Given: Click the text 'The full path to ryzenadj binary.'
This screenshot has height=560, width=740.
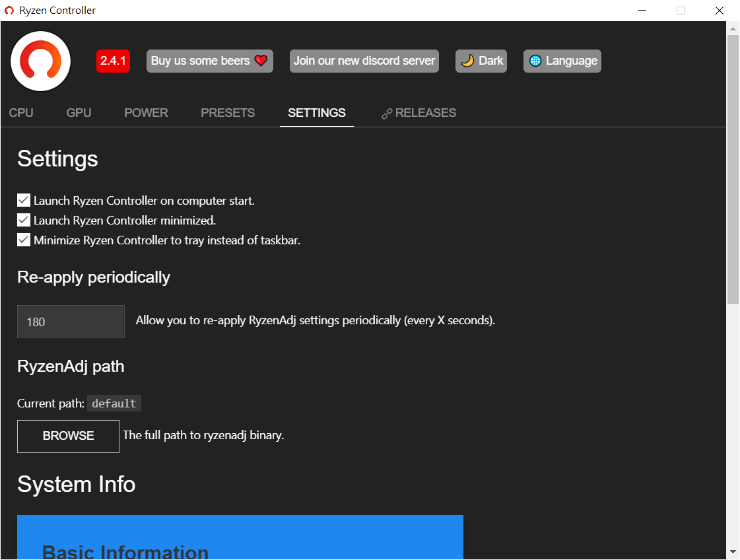Looking at the screenshot, I should pyautogui.click(x=203, y=435).
